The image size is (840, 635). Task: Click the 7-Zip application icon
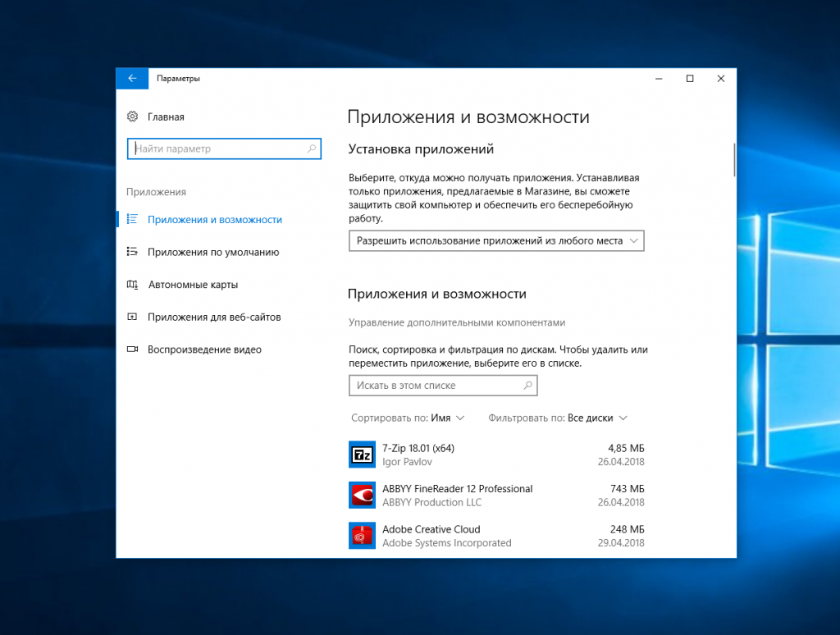pos(362,455)
